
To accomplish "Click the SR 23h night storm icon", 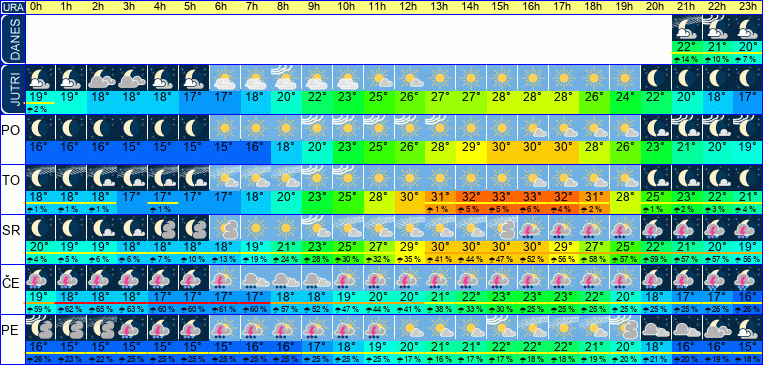I will [x=748, y=228].
